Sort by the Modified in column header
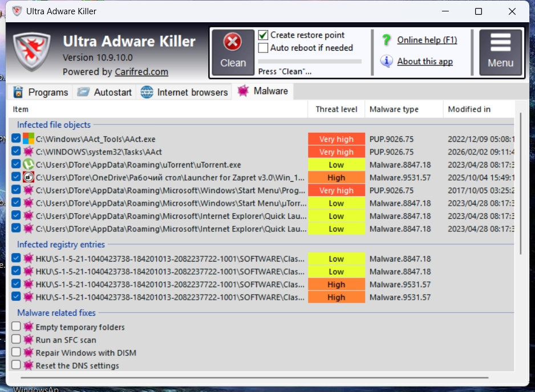The height and width of the screenshot is (392, 535). pyautogui.click(x=479, y=109)
